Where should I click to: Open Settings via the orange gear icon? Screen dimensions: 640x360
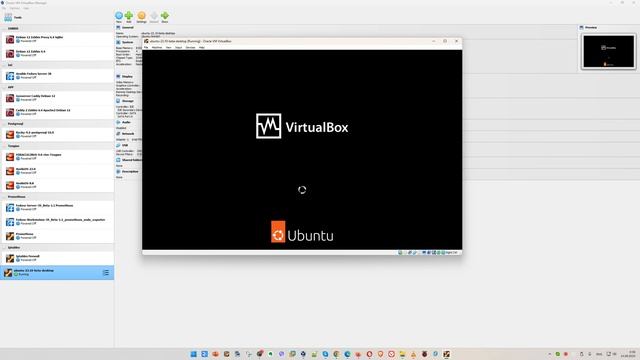pyautogui.click(x=141, y=16)
